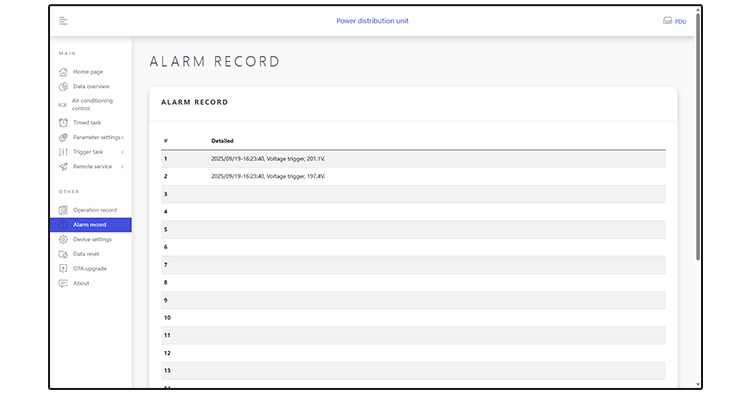Click the Data reset icon
The height and width of the screenshot is (397, 750).
63,254
